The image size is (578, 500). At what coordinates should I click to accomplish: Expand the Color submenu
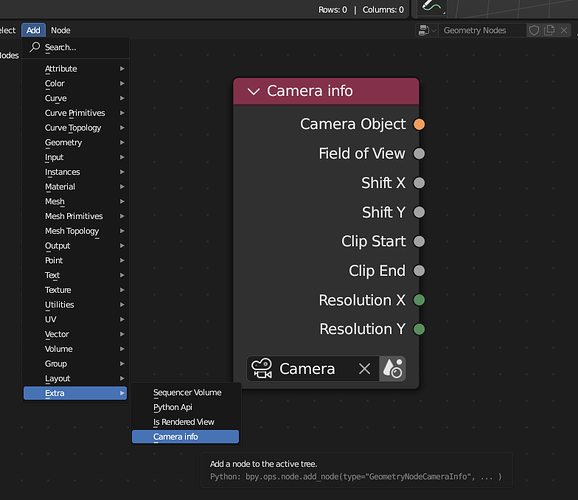75,84
